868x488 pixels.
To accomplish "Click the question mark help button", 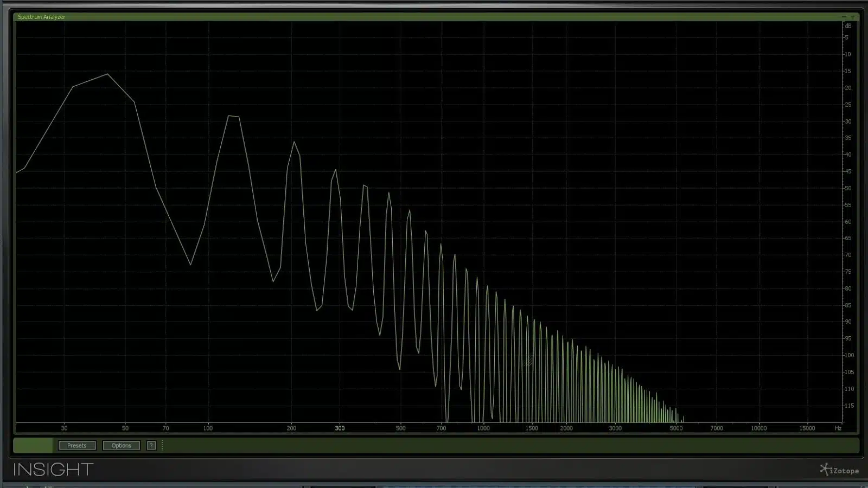I will click(151, 446).
